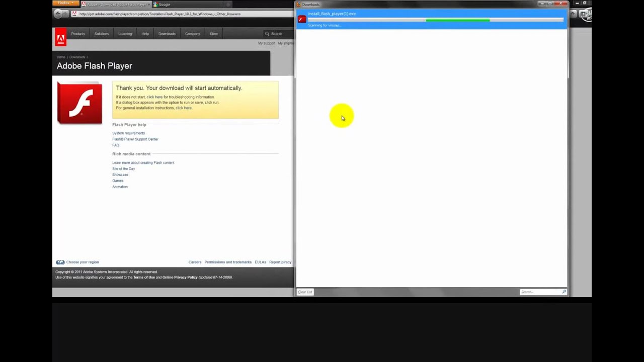The image size is (644, 362).
Task: Open the Downloads menu on Adobe site
Action: click(x=167, y=34)
